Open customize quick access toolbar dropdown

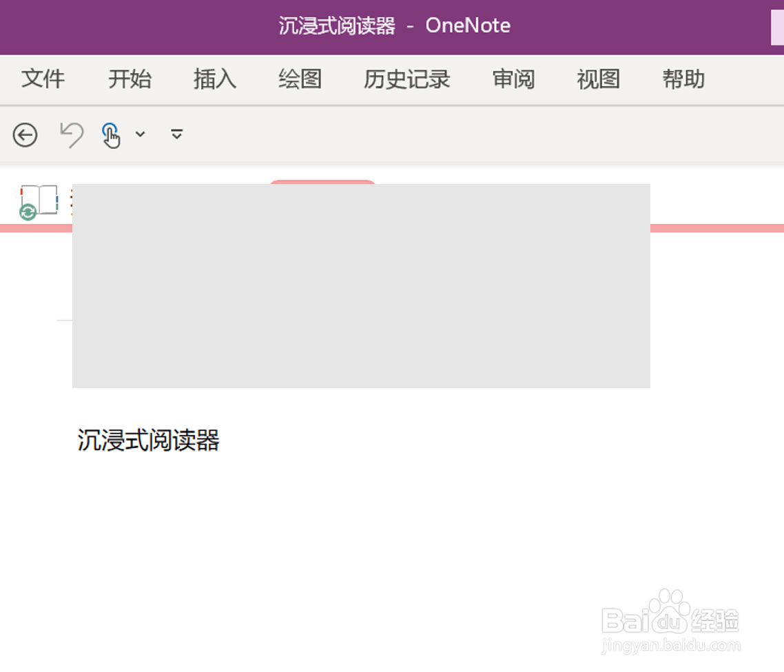[176, 134]
